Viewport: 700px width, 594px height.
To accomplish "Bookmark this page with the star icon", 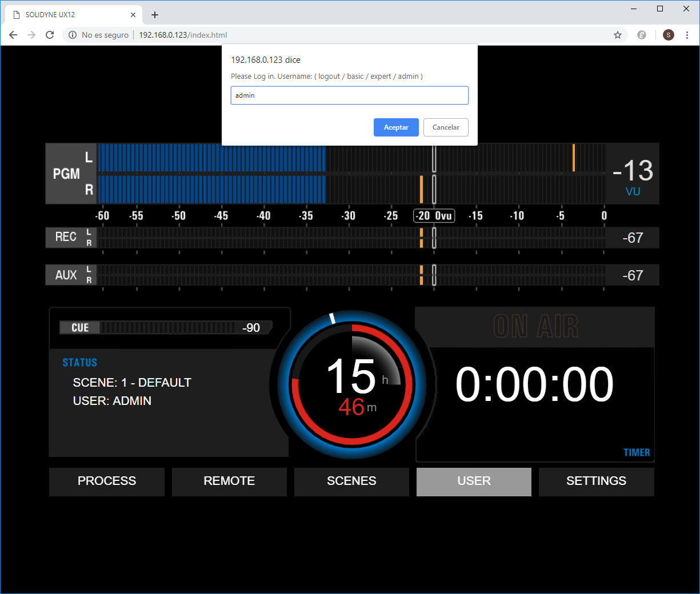I will pos(618,35).
